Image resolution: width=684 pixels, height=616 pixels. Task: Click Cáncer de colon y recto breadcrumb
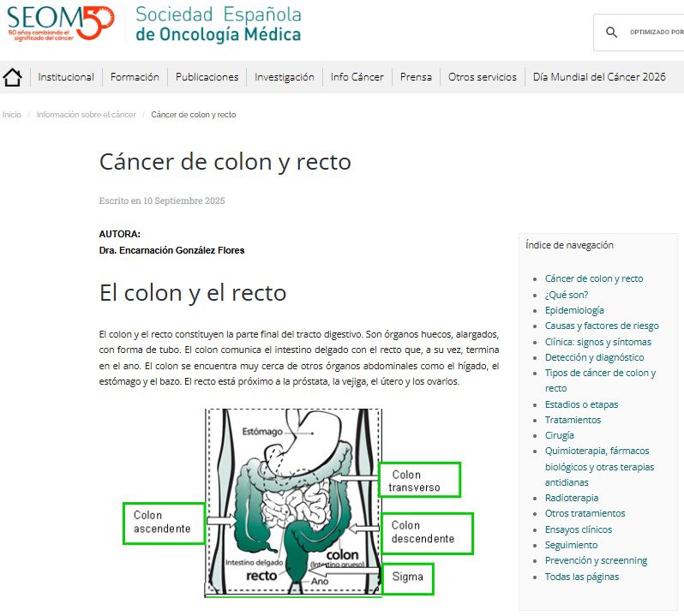coord(194,115)
